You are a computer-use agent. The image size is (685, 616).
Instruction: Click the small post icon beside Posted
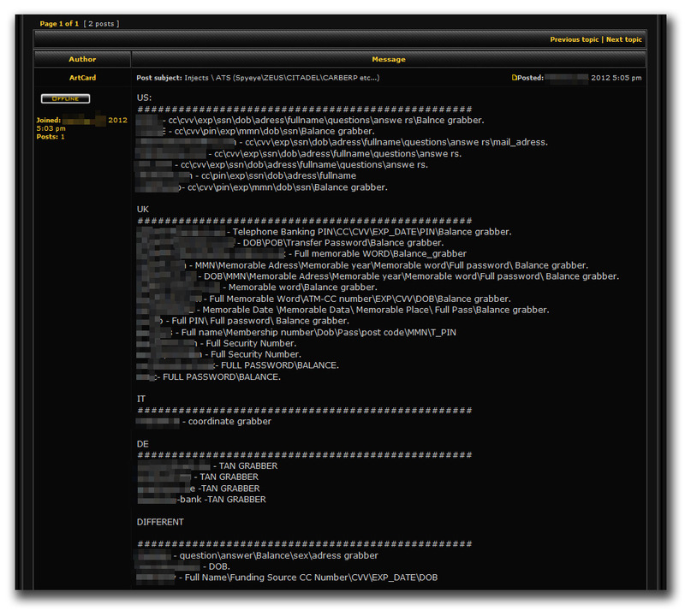click(514, 78)
